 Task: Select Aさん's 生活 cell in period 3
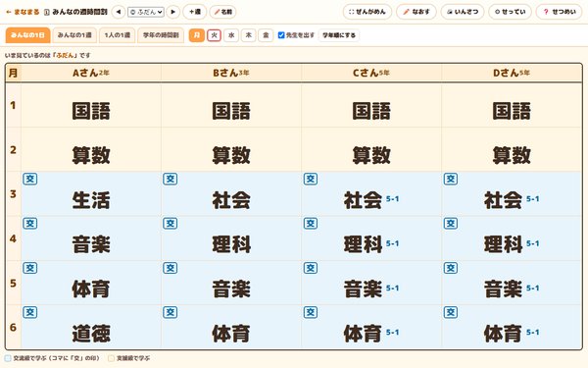tap(91, 193)
